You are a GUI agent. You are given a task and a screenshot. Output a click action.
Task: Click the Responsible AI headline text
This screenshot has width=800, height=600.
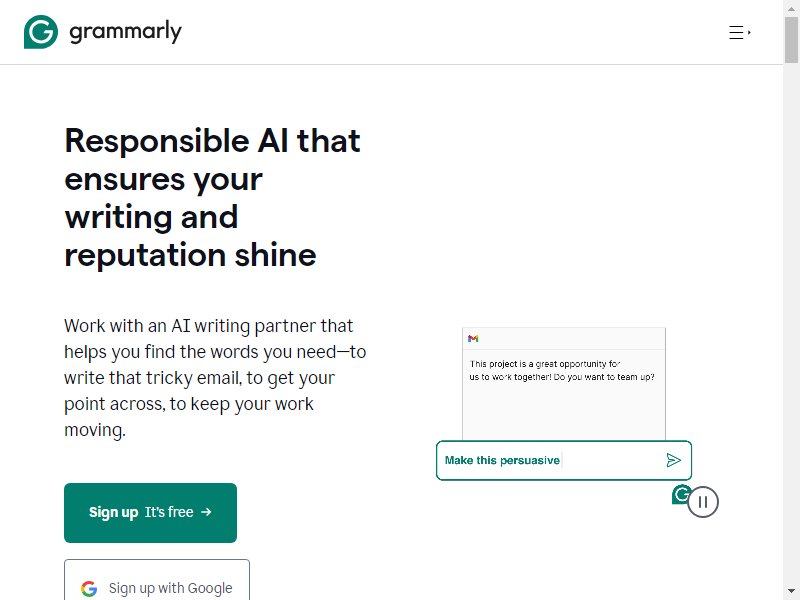click(212, 197)
